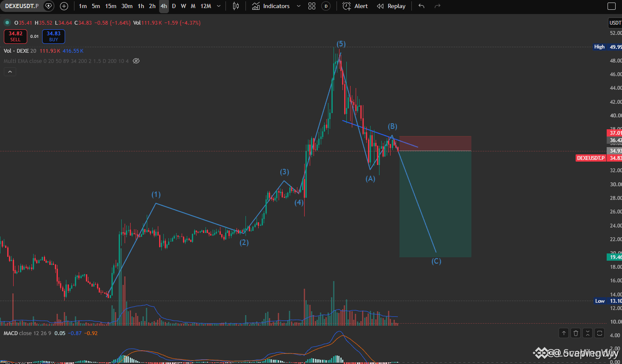This screenshot has height=364, width=622.
Task: Open the USDT currency selector
Action: (x=615, y=23)
